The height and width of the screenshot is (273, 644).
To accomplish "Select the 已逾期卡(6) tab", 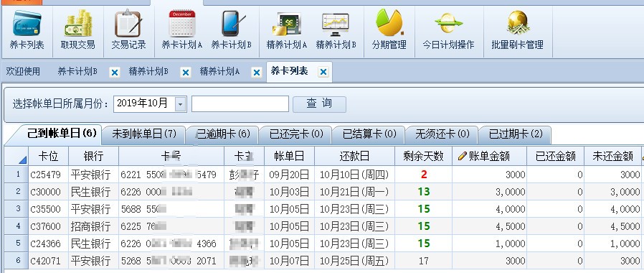I will [x=222, y=134].
